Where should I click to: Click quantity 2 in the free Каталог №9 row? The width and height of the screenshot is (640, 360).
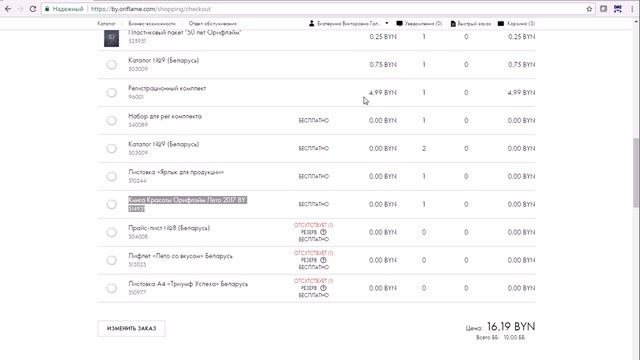[x=424, y=149]
